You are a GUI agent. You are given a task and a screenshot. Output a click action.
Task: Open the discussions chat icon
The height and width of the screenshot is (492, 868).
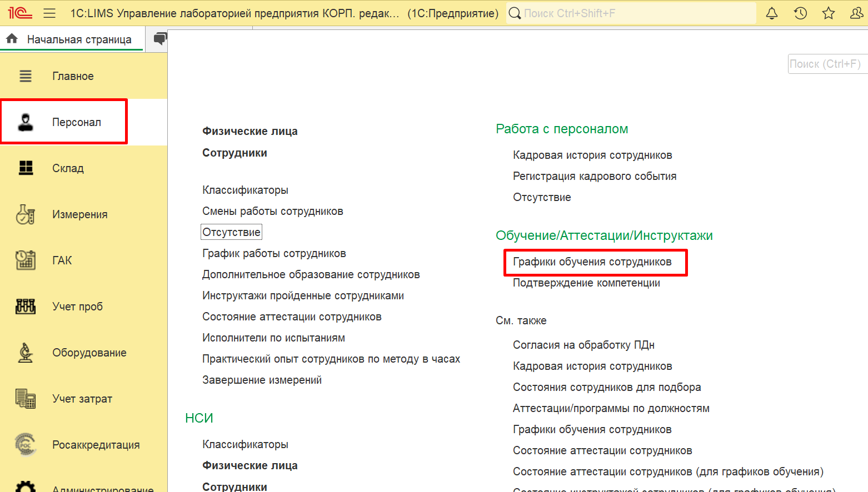(x=160, y=39)
